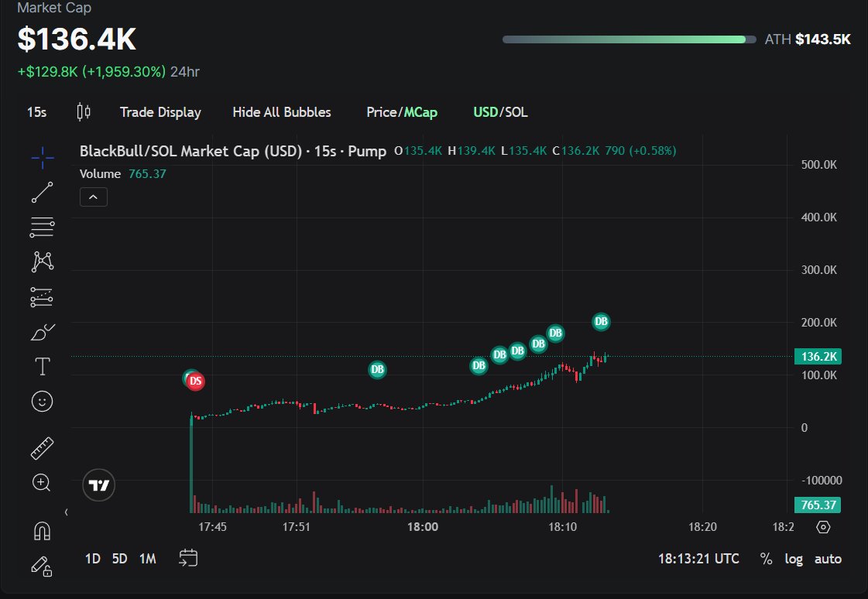
Task: Toggle logarithmic scale with log button
Action: pyautogui.click(x=794, y=559)
